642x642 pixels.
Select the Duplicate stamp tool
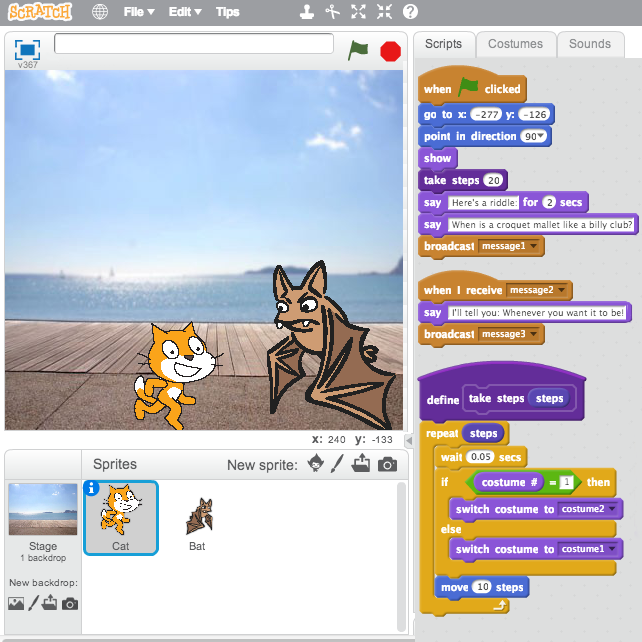pyautogui.click(x=307, y=12)
